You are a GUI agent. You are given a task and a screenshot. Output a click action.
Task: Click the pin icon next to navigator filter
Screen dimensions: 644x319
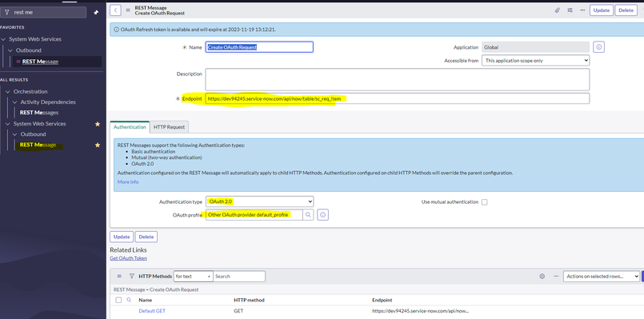click(x=96, y=12)
